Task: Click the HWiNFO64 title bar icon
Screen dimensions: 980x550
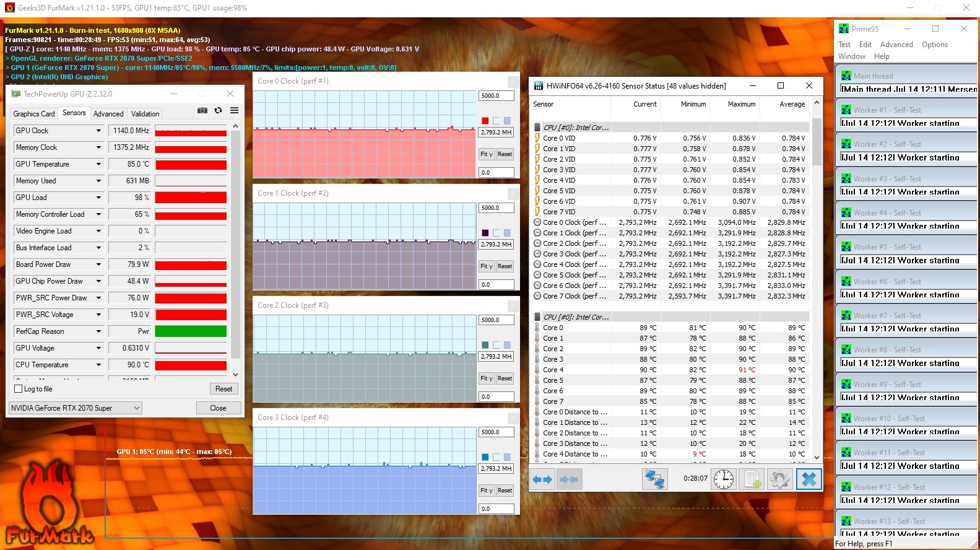Action: tap(539, 85)
